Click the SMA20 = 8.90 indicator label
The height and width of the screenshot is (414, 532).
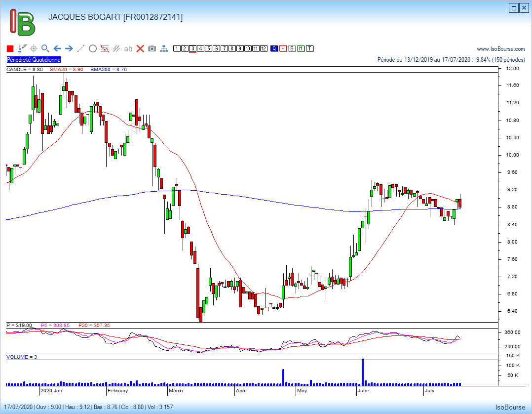[x=67, y=69]
